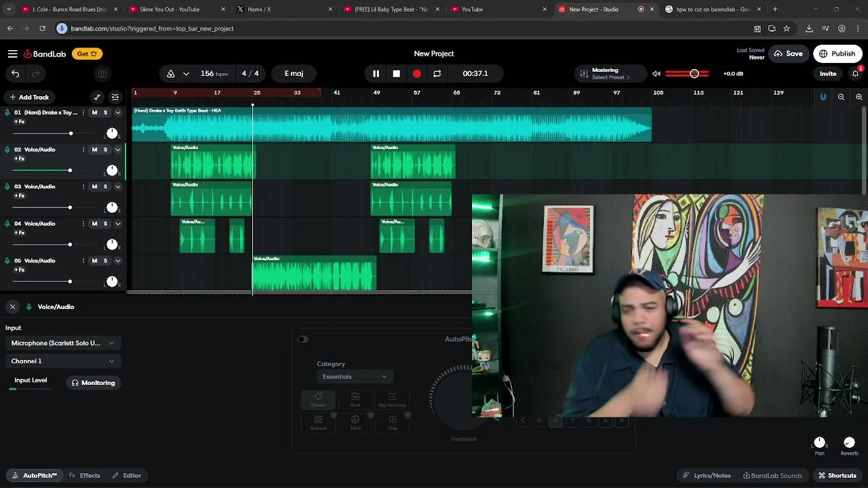Set the tempo 156 bpm field
This screenshot has width=868, height=488.
tap(214, 73)
